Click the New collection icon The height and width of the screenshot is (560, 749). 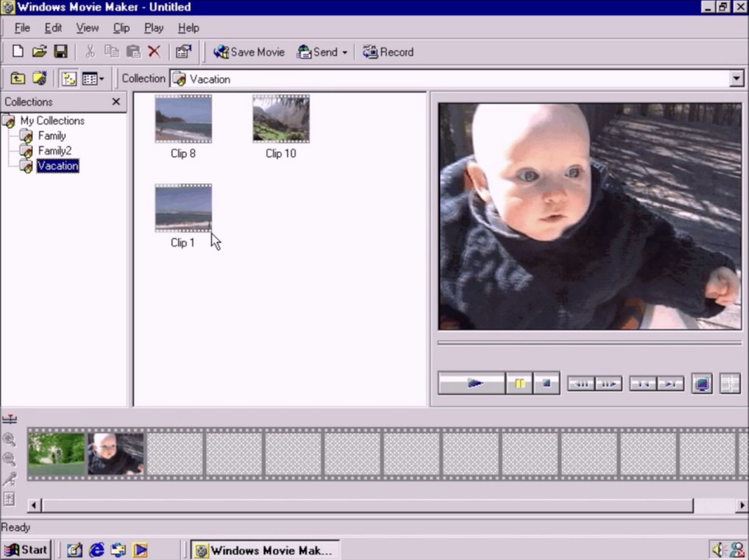(x=39, y=78)
